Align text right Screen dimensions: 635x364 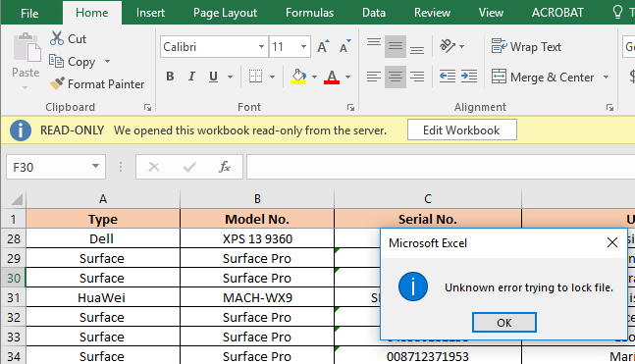(x=417, y=77)
